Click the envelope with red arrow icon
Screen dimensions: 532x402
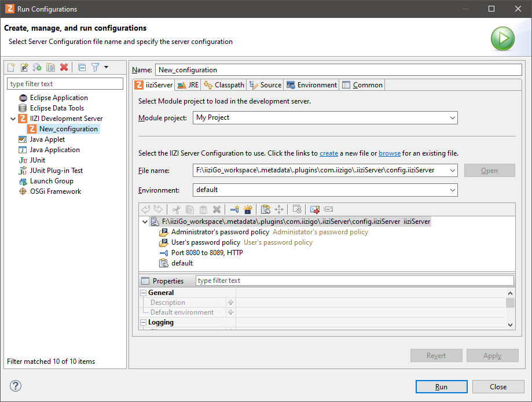click(x=315, y=209)
